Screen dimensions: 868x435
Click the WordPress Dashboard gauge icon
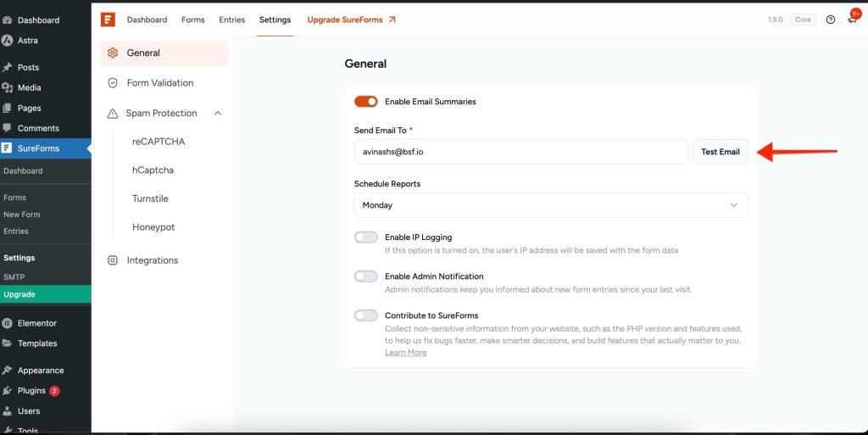click(x=7, y=20)
